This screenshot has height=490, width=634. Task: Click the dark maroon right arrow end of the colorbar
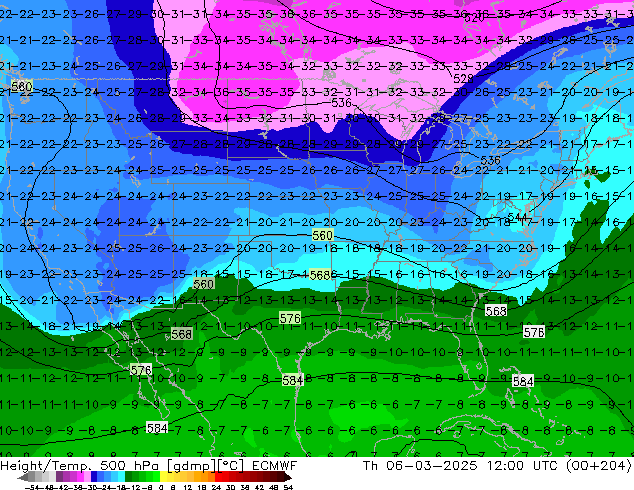click(x=287, y=477)
